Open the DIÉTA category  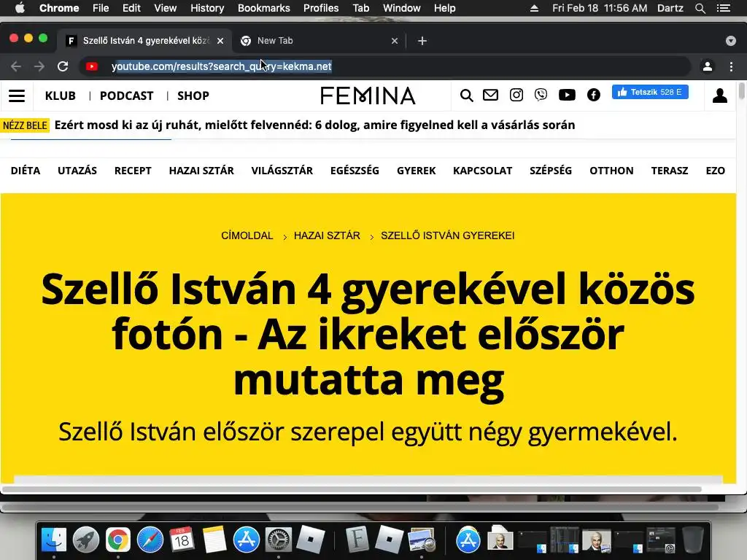coord(26,171)
